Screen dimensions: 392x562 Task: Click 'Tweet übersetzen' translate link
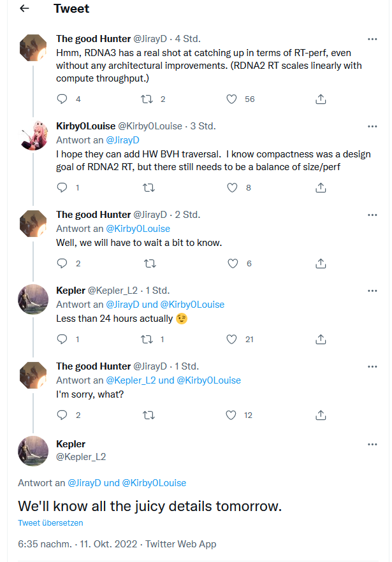(x=50, y=523)
